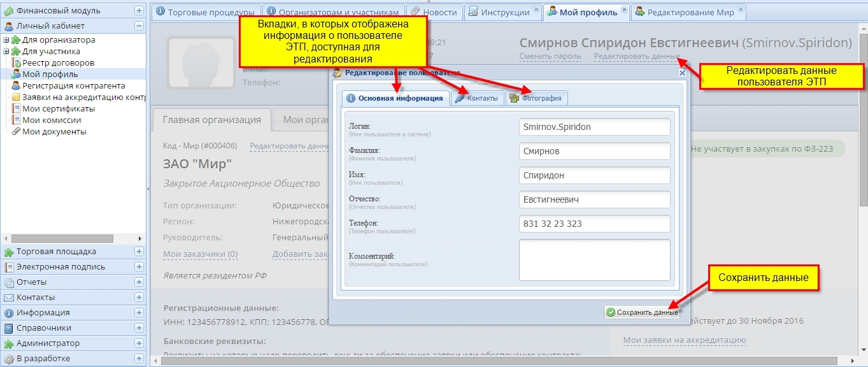Switch to the Контакты tab in the dialog
The height and width of the screenshot is (367, 868).
tap(478, 98)
